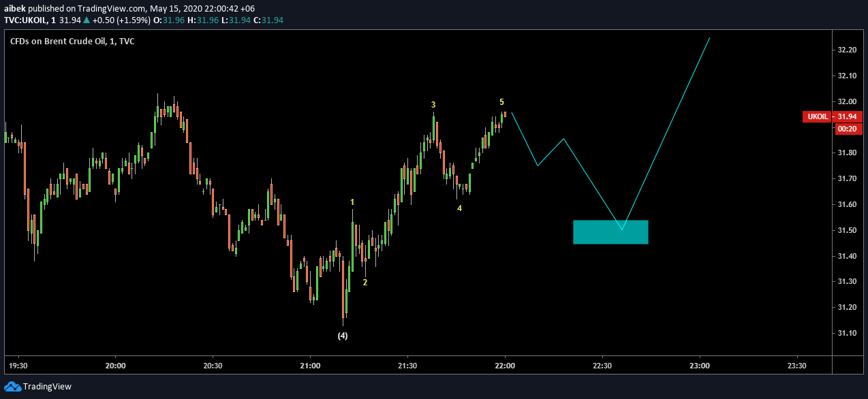Screen dimensions: 868x399
Task: Click the aibek author name
Action: 15,8
